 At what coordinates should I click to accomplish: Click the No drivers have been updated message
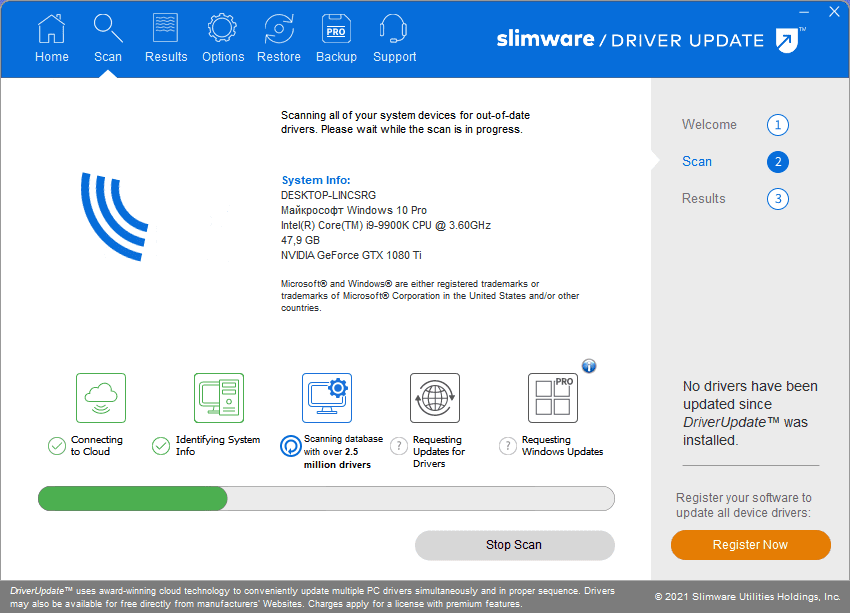point(750,413)
